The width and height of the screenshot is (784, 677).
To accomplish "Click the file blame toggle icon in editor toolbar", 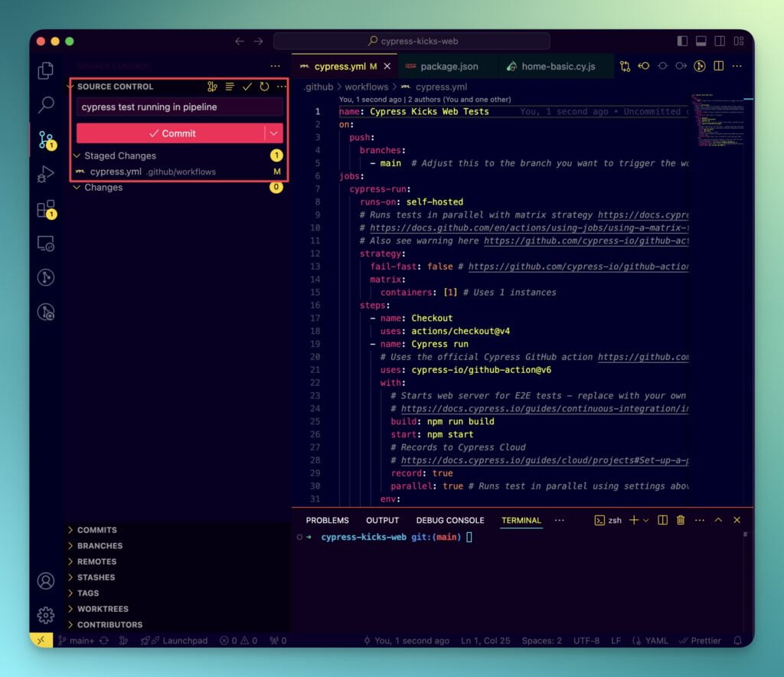I will 700,66.
